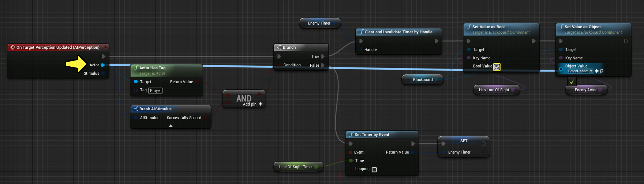Select the Enemy Timer variable node at top
The height and width of the screenshot is (184, 644).
[x=319, y=23]
